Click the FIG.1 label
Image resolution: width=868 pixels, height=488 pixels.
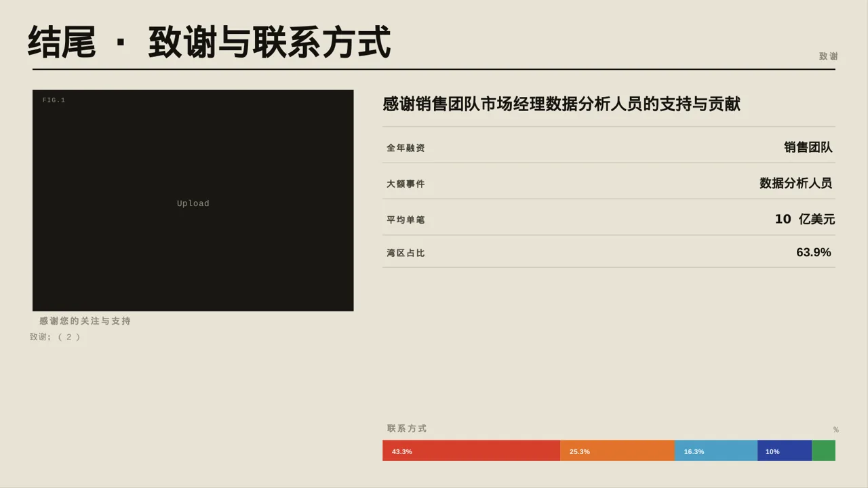click(54, 100)
